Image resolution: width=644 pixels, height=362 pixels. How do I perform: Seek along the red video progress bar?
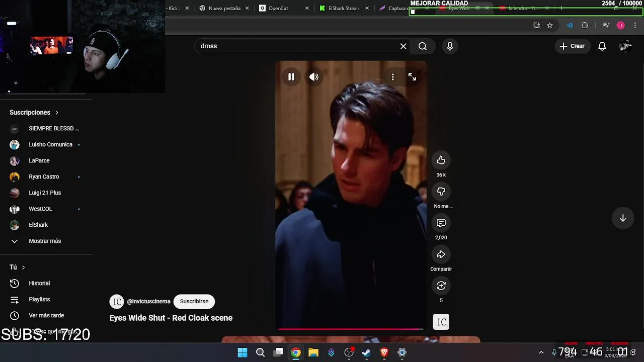coord(351,329)
